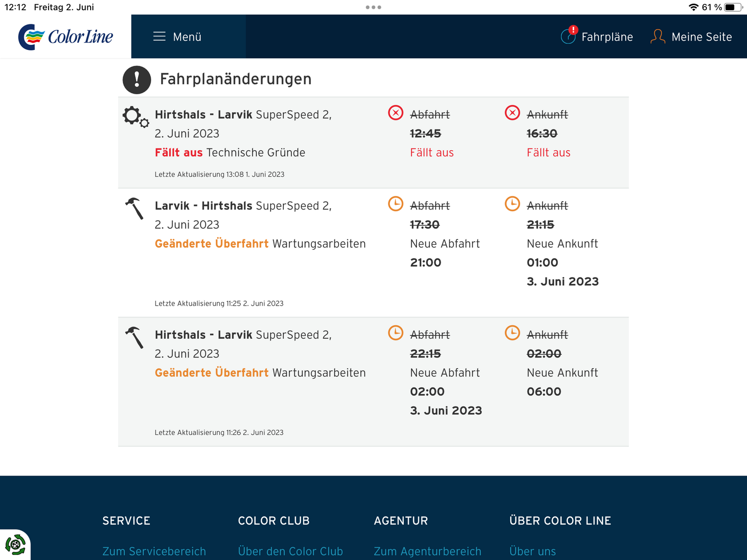Click the orange clock icon beside Ankunft 02:00
The width and height of the screenshot is (747, 560).
pyautogui.click(x=512, y=333)
